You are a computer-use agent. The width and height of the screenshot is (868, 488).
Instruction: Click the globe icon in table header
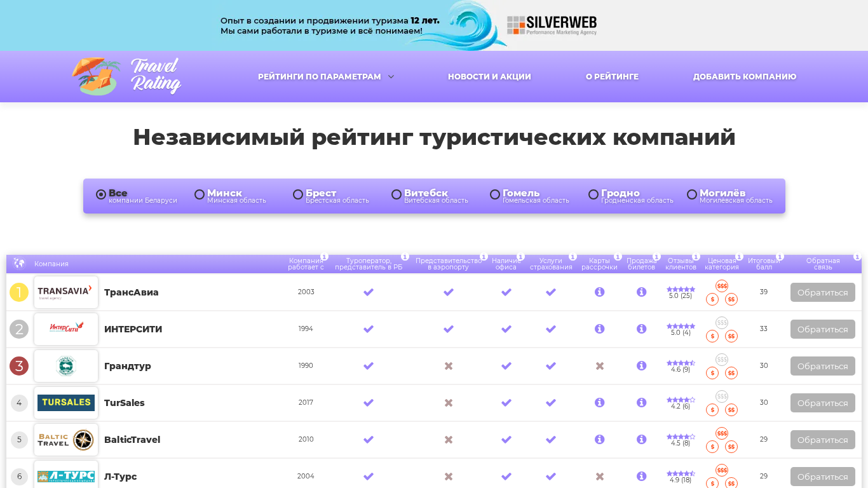click(19, 263)
